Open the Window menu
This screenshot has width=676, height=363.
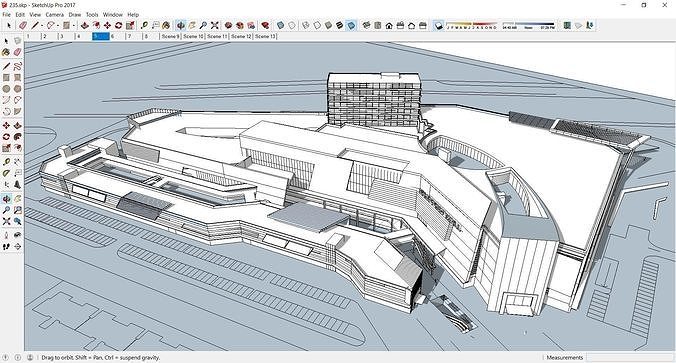(x=113, y=15)
